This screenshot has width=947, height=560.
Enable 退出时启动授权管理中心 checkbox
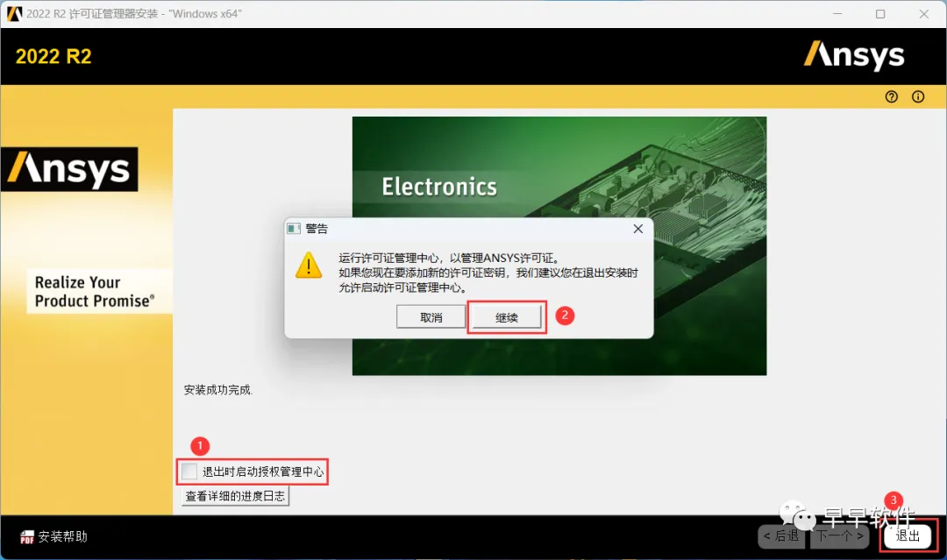[x=189, y=471]
